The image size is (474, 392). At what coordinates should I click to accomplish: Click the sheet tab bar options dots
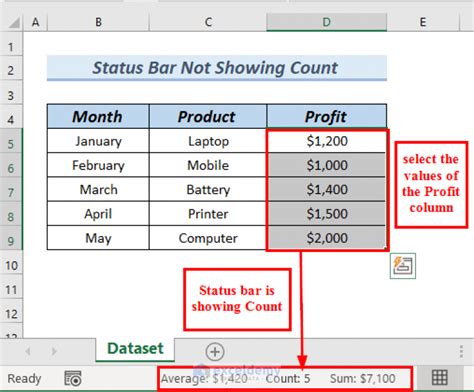(x=461, y=351)
